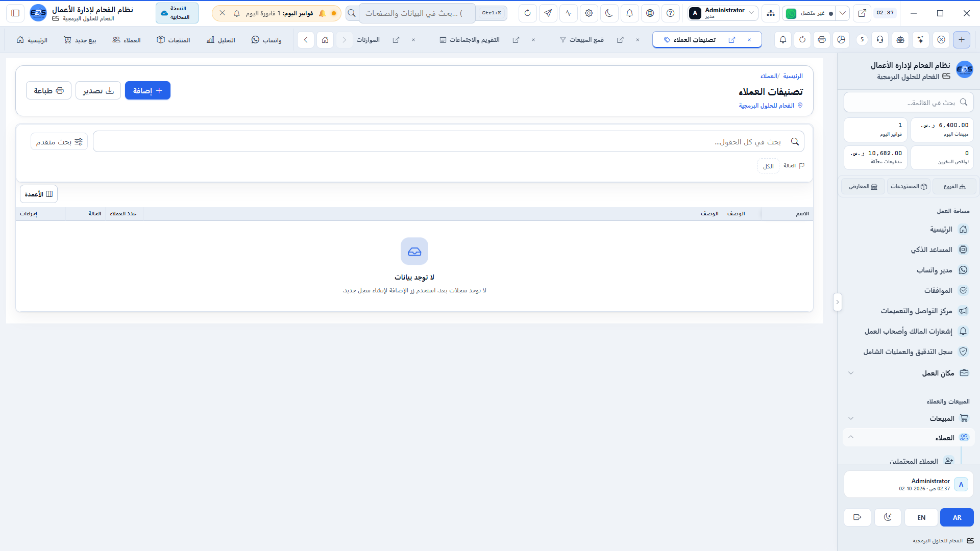Open the notifications bell in top bar
Image resolution: width=980 pixels, height=551 pixels.
629,13
